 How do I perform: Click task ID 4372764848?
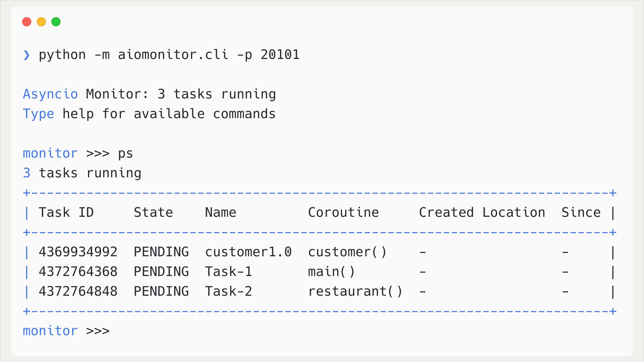click(78, 292)
